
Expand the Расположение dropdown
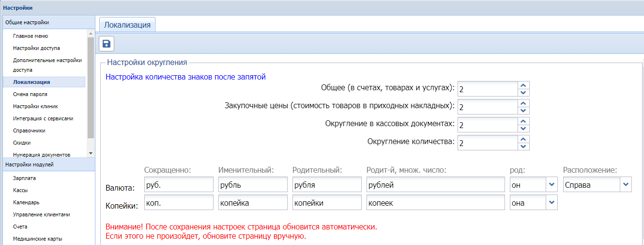coord(626,184)
